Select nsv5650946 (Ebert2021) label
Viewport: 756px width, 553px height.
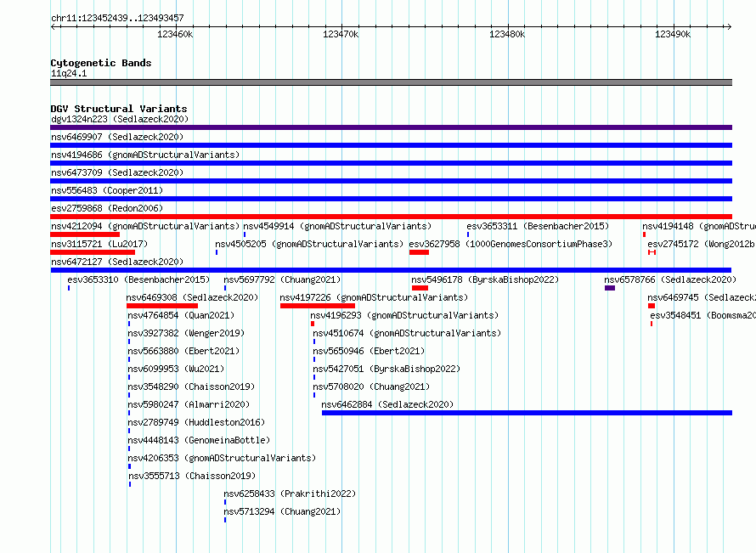[x=369, y=351]
